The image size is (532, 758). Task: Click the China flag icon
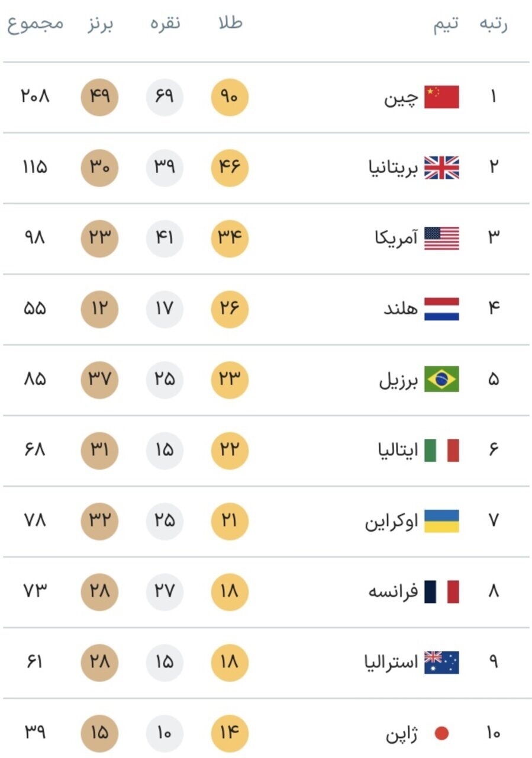click(x=441, y=97)
